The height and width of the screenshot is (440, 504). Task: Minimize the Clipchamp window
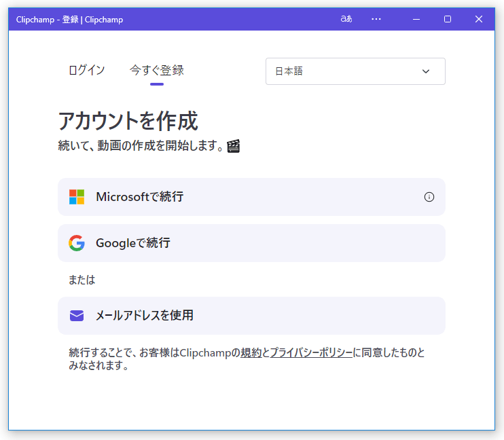[416, 19]
